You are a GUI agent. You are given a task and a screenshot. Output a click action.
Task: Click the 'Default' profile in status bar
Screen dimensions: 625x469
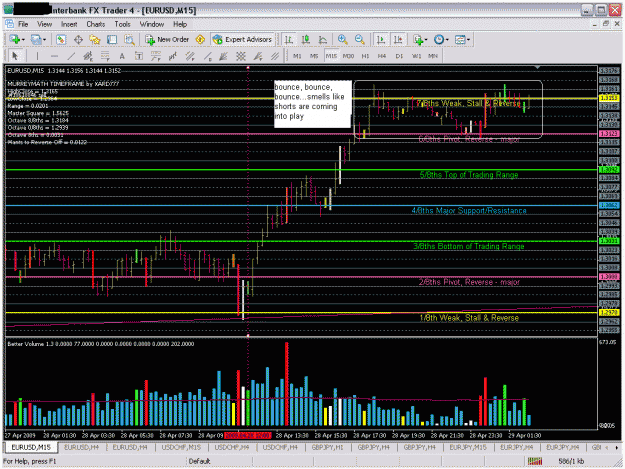(199, 461)
